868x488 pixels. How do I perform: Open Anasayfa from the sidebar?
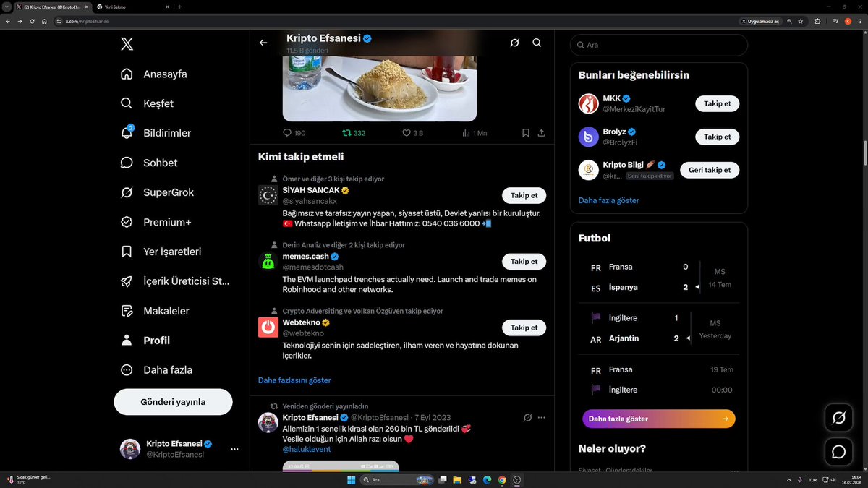154,74
